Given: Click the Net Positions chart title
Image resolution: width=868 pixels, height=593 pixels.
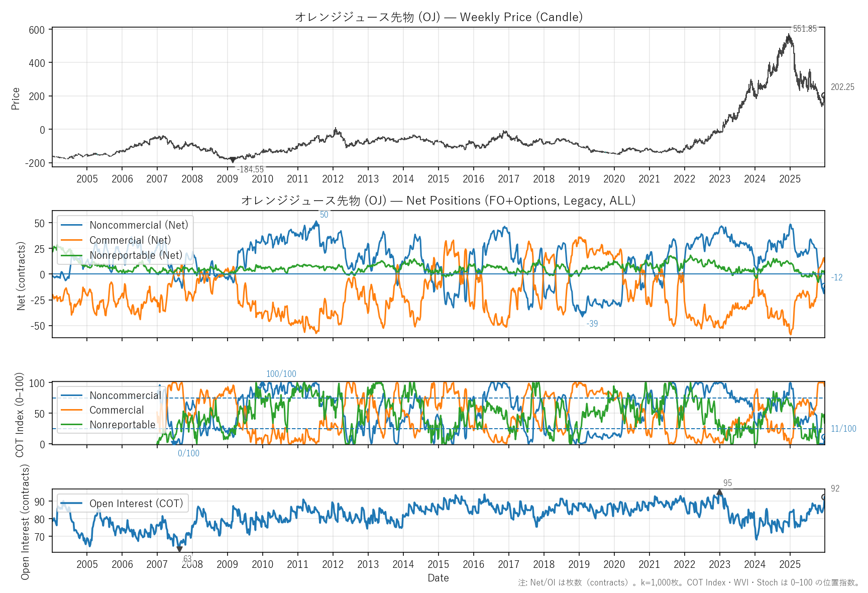Looking at the screenshot, I should pos(439,201).
